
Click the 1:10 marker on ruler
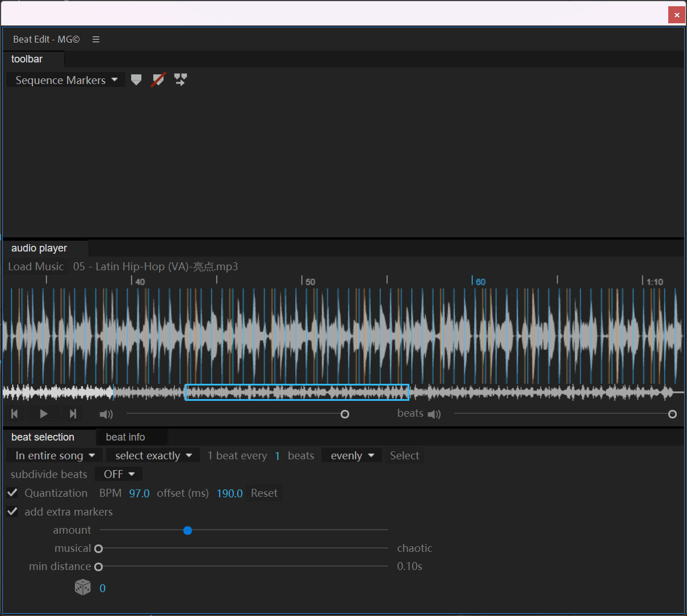click(x=655, y=282)
